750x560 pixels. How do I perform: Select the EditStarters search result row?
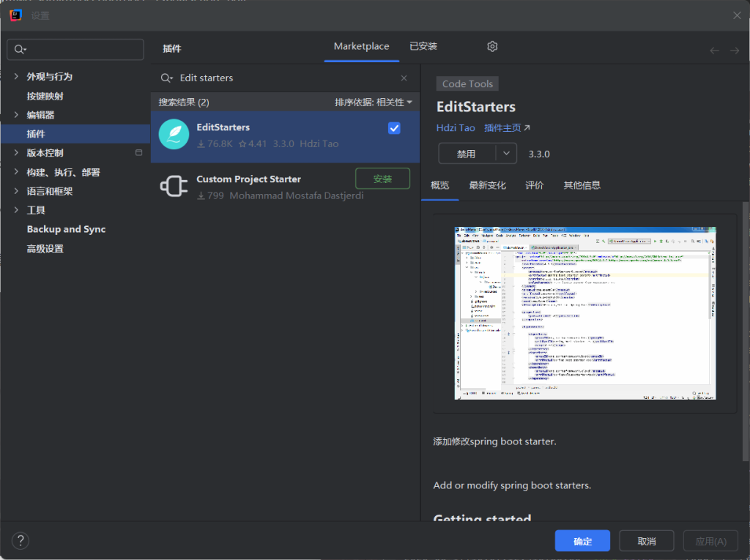(286, 137)
